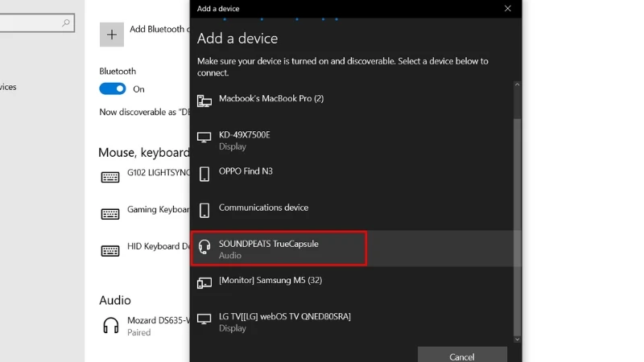Click the G102 LIGHTSYNC keyboard icon

110,177
